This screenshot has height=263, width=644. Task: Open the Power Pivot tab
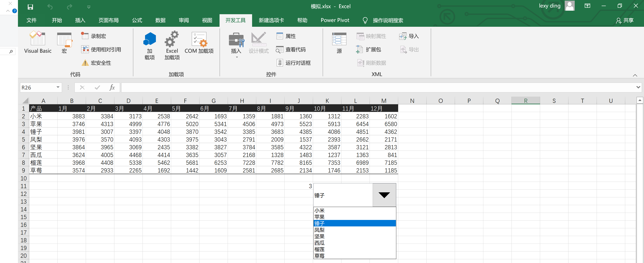coord(335,20)
